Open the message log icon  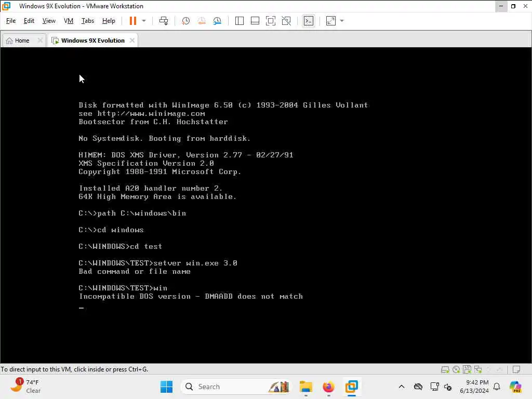point(516,369)
